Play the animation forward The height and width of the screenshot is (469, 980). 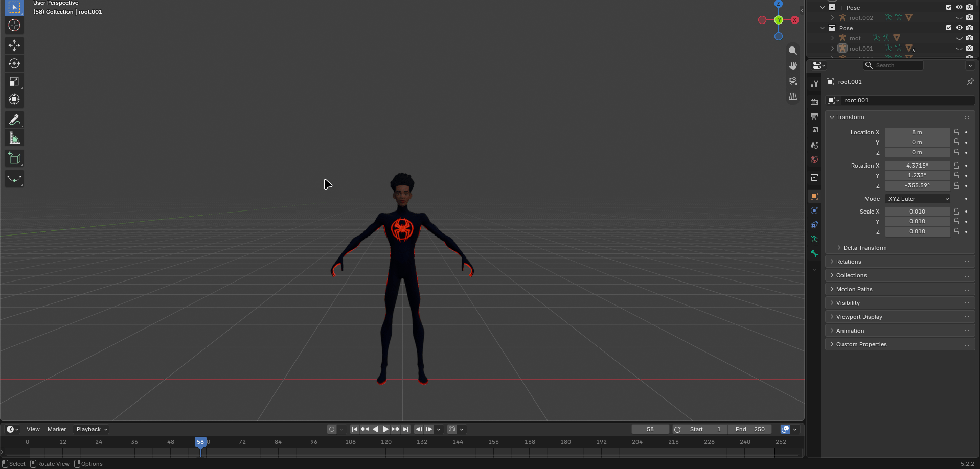coord(385,429)
